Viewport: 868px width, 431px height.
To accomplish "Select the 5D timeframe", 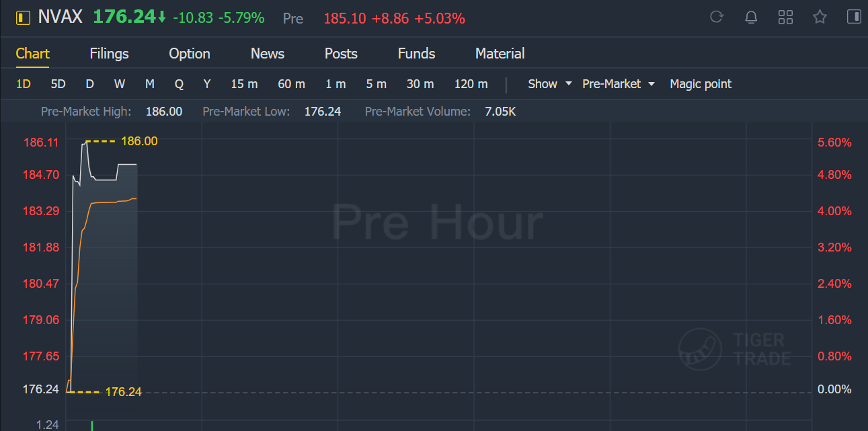I will pyautogui.click(x=58, y=84).
